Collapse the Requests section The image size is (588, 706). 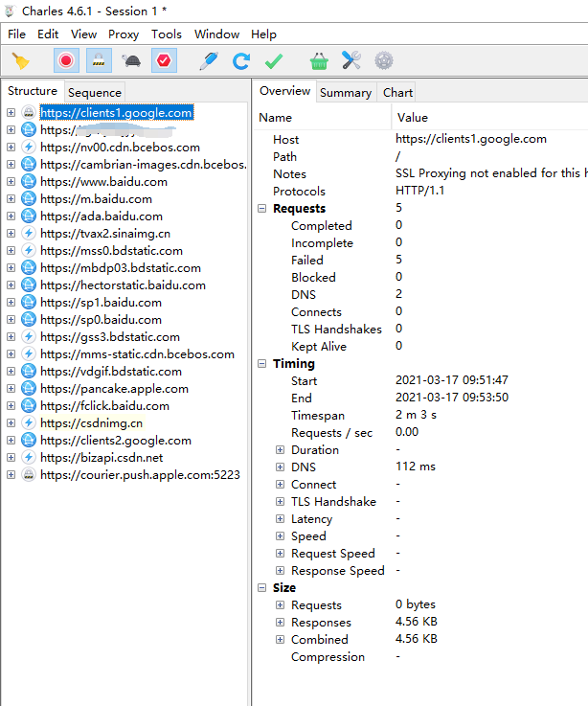click(x=262, y=209)
